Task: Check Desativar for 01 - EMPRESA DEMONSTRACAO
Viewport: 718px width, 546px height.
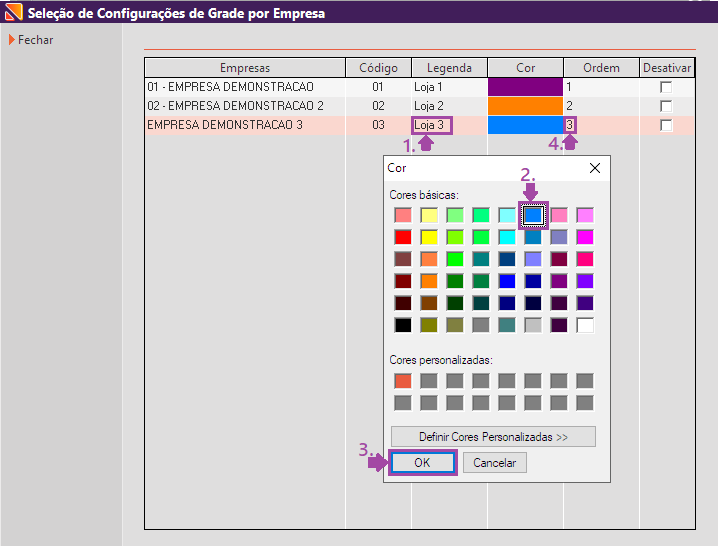Action: [x=666, y=87]
